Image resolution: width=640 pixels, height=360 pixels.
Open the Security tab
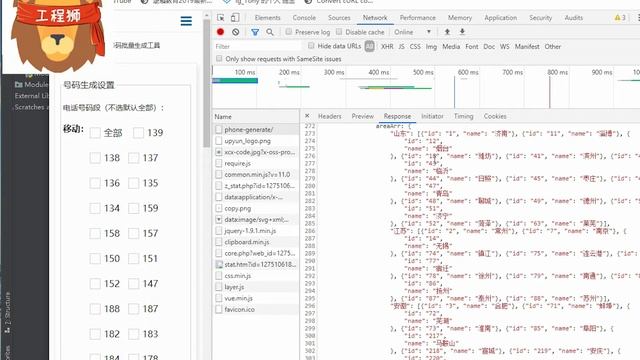[x=540, y=18]
